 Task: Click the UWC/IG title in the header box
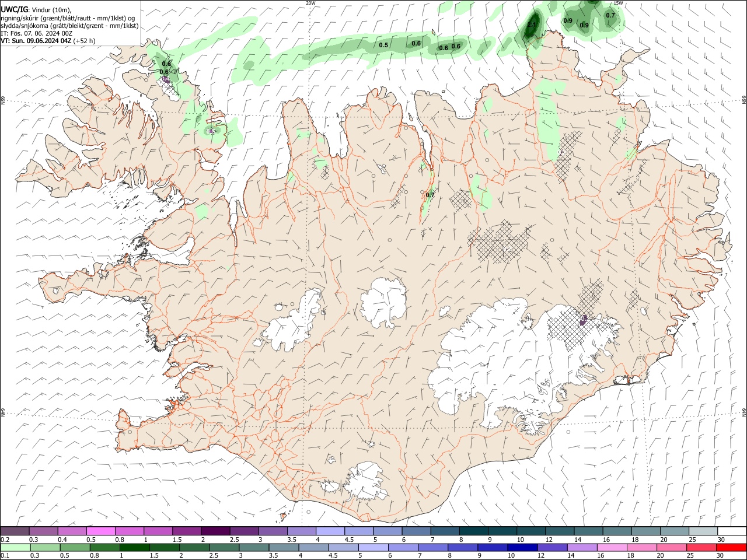(14, 9)
